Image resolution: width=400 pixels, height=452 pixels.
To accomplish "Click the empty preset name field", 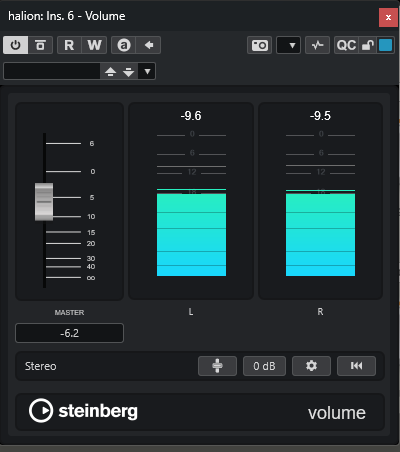I will [x=52, y=71].
